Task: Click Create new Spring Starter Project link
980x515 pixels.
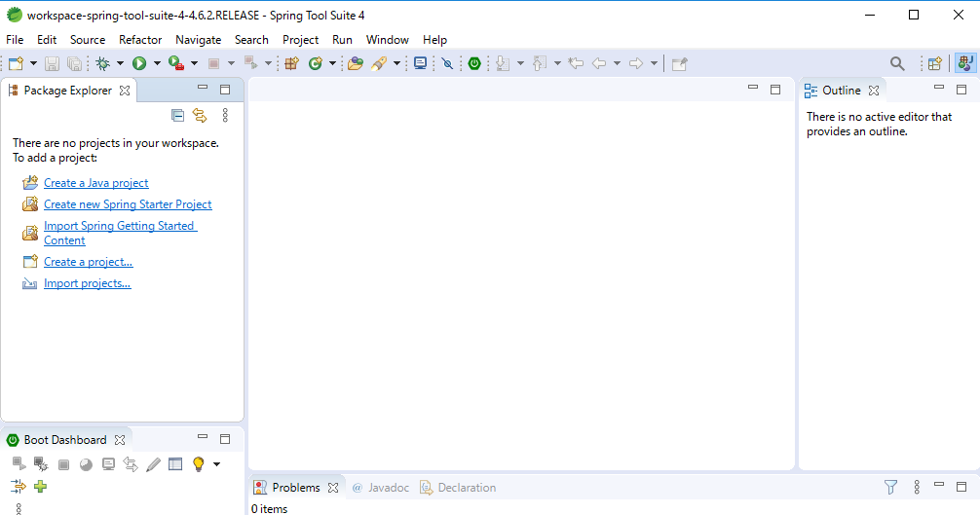Action: coord(128,204)
